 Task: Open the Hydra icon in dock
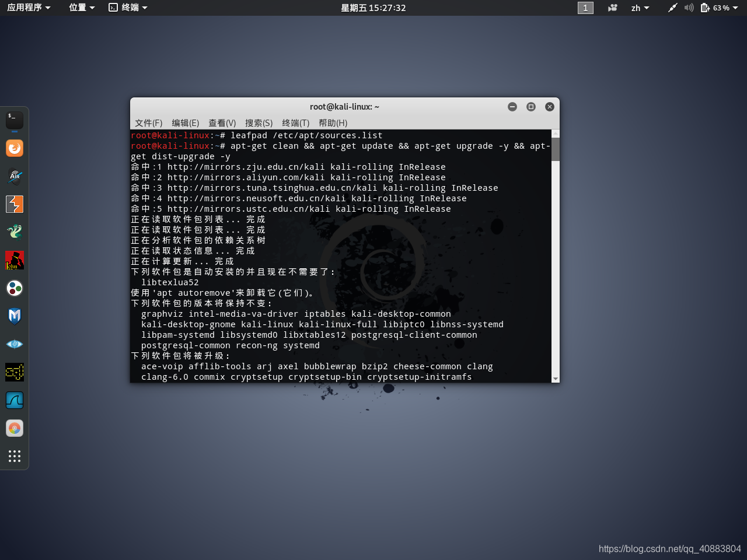[x=15, y=232]
